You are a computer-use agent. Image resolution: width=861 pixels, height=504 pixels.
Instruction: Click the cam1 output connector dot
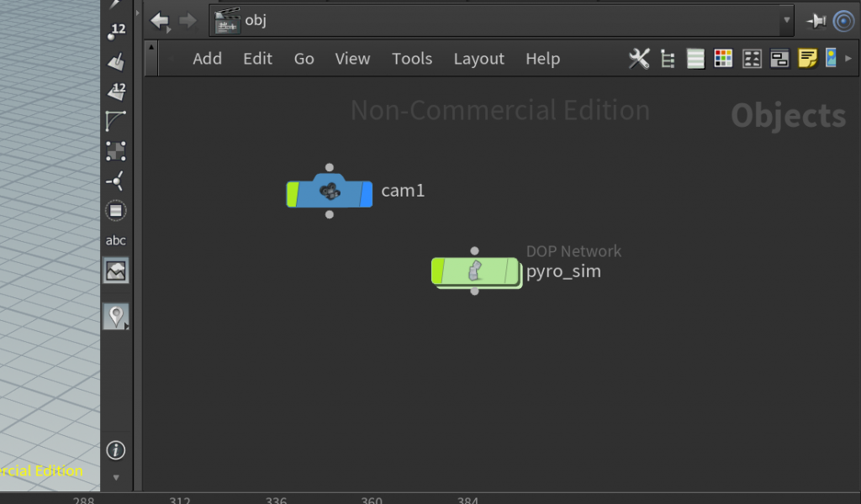pos(330,214)
